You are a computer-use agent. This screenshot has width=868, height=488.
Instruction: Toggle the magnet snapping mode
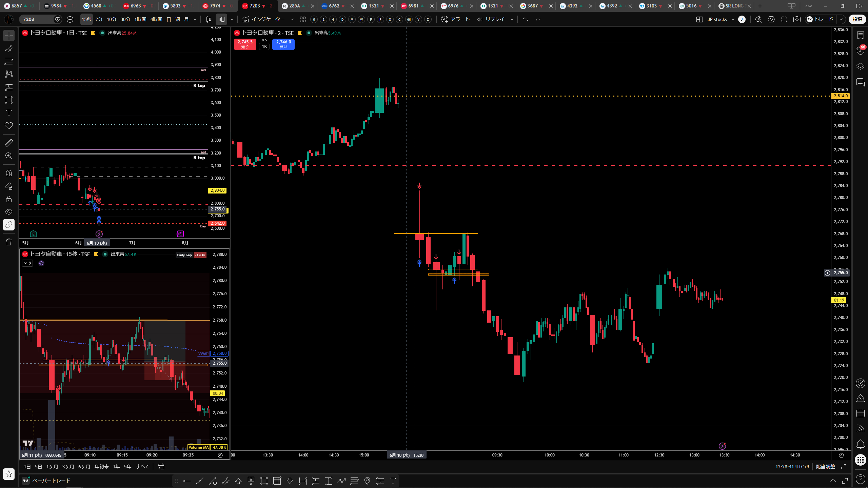tap(9, 173)
